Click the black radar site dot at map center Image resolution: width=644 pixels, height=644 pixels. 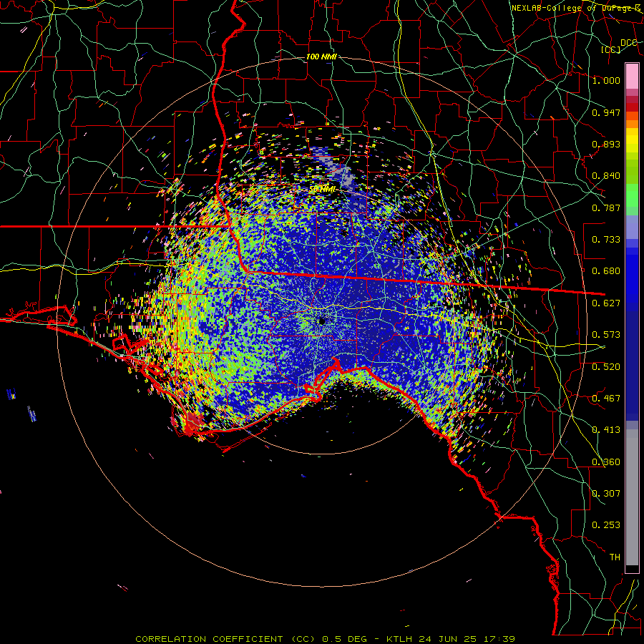pos(323,321)
